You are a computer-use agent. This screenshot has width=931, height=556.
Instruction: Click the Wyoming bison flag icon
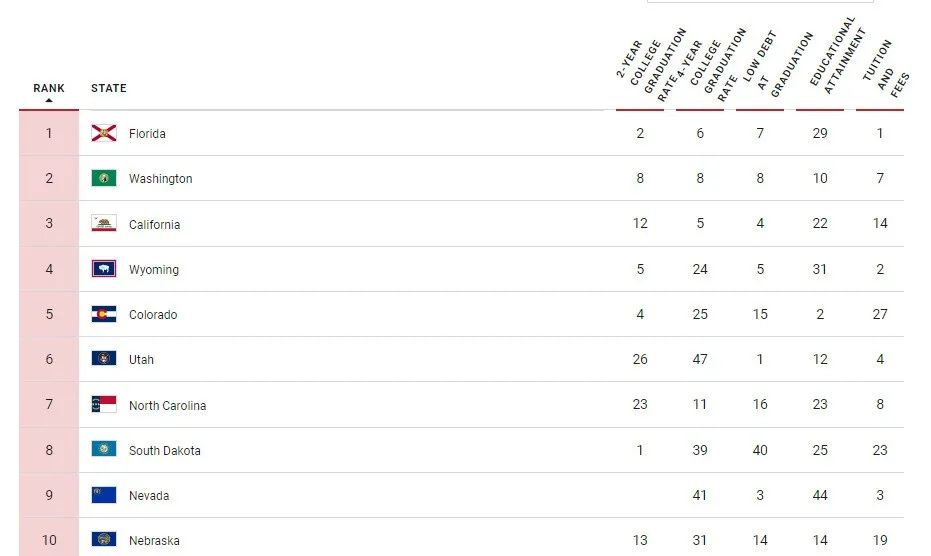tap(104, 269)
